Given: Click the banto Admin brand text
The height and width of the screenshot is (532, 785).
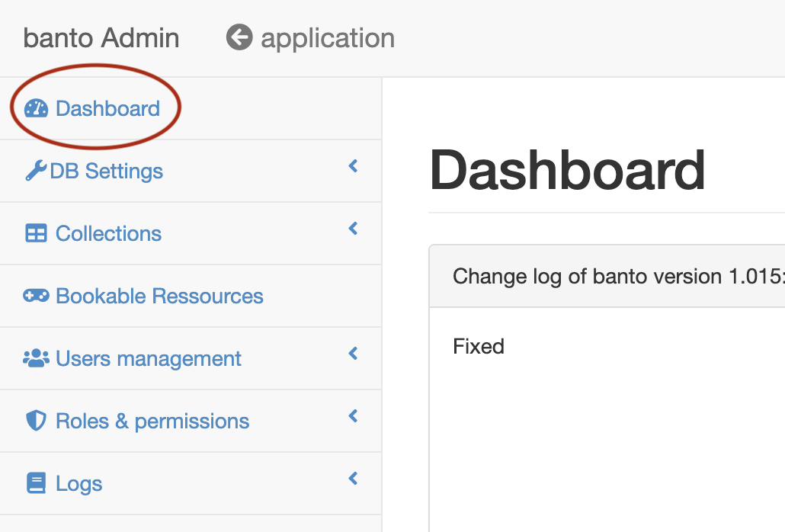Looking at the screenshot, I should (101, 37).
